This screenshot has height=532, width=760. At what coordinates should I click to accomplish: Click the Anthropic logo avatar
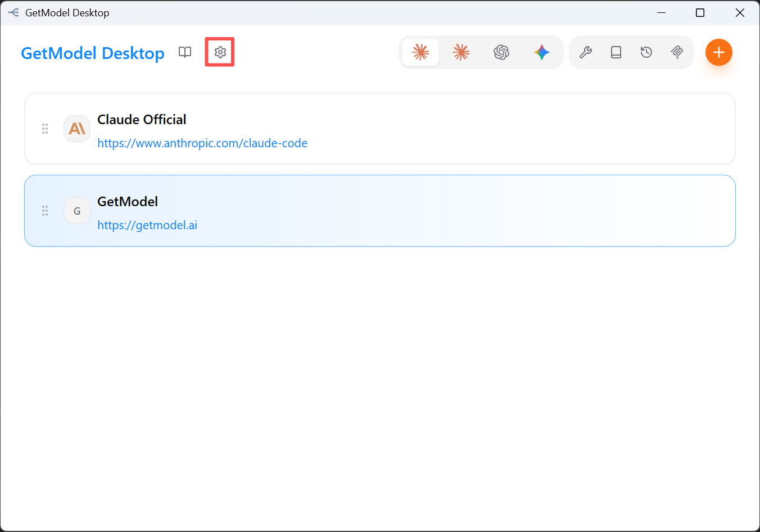pyautogui.click(x=77, y=129)
